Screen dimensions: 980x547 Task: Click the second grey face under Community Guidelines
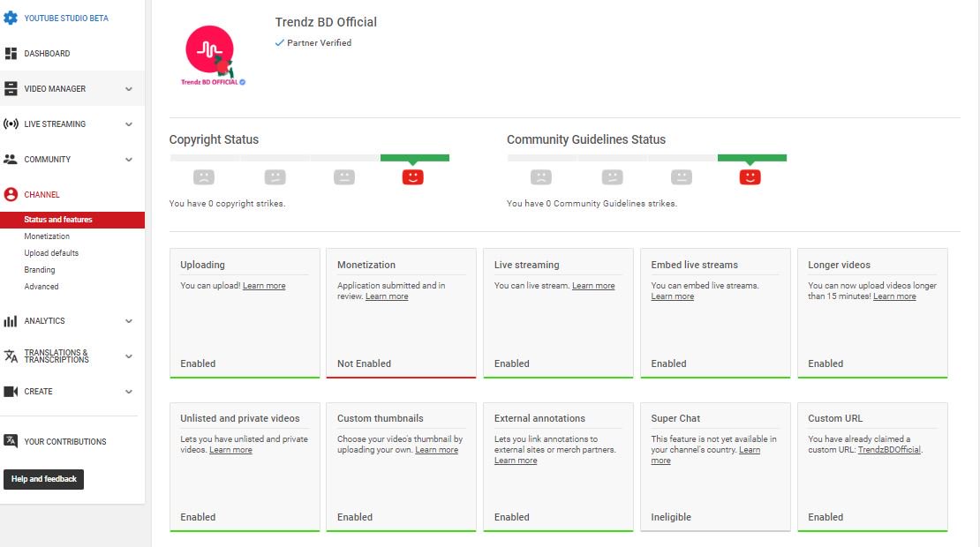(613, 177)
